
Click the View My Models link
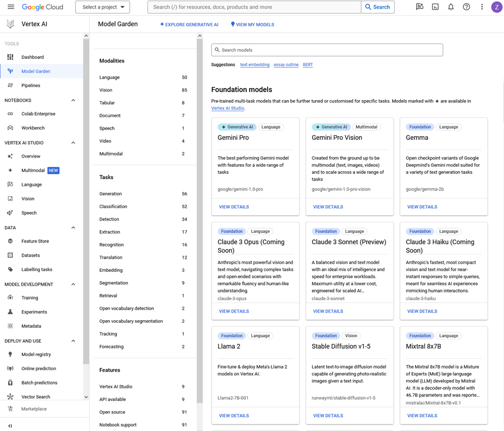(x=253, y=24)
